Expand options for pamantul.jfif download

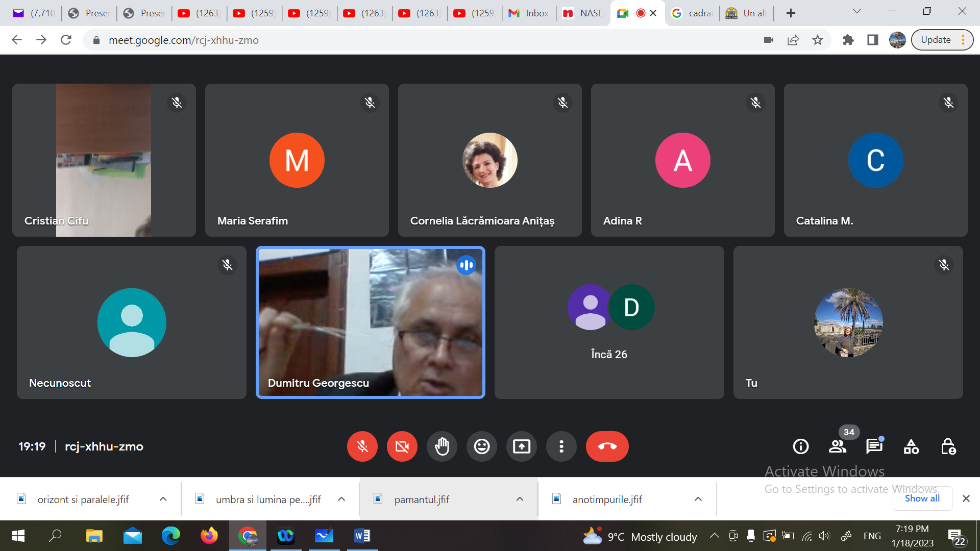click(520, 499)
